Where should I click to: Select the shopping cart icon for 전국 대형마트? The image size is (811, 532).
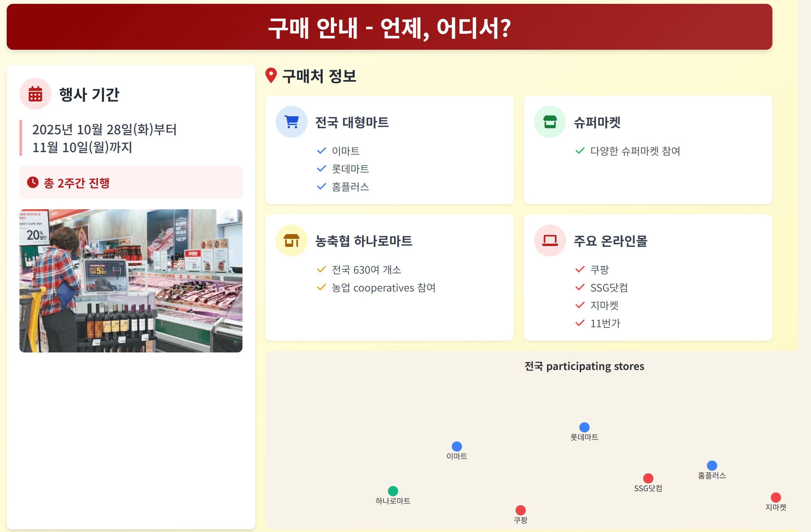291,122
